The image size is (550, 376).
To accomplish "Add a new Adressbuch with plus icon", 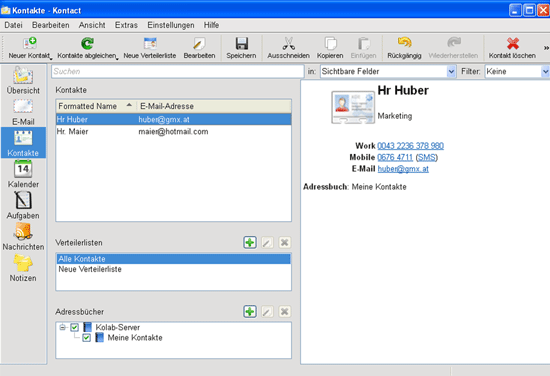I will 250,311.
